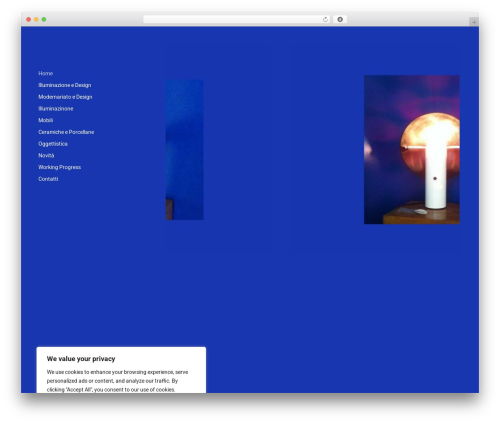Click the cookie consent description text
This screenshot has height=423, width=500.
[x=117, y=381]
